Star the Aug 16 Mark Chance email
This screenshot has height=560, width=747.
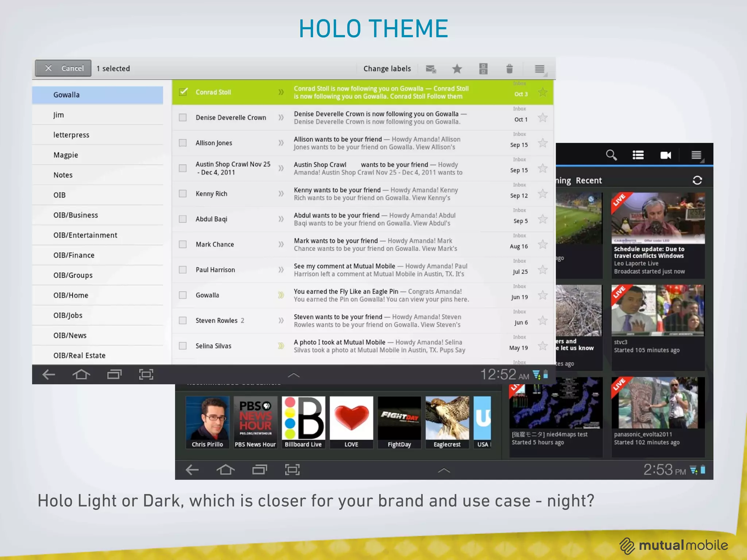coord(543,244)
